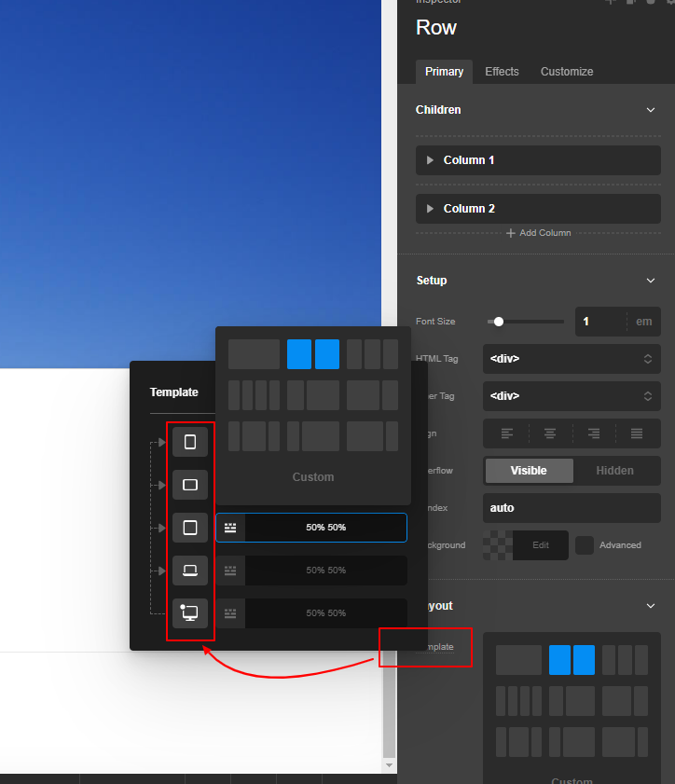
Task: Click the align left icon
Action: (507, 433)
